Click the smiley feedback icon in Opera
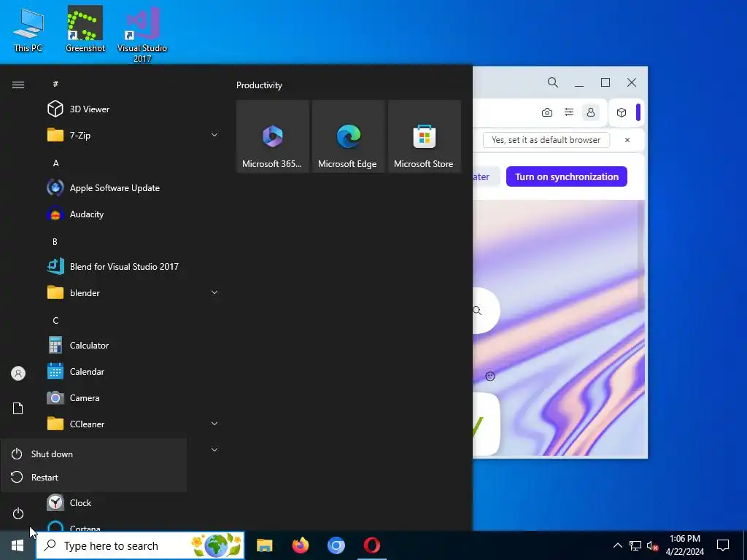The image size is (747, 560). (x=490, y=376)
